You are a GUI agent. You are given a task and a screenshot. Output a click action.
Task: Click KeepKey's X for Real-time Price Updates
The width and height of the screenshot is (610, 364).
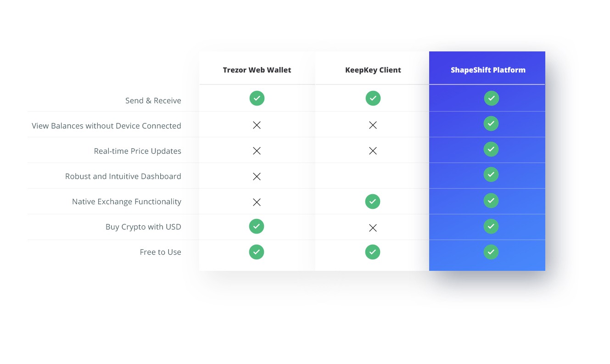(373, 151)
